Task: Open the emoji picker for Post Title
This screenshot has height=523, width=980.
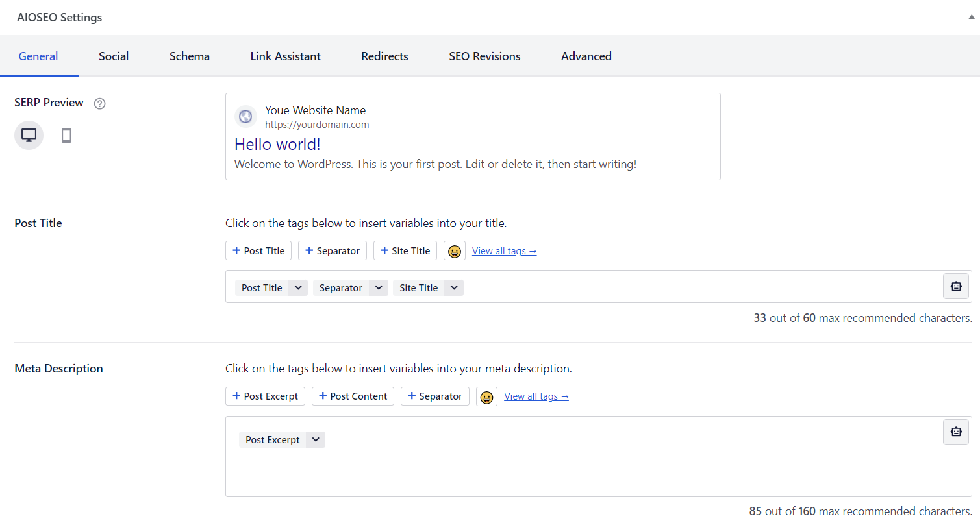Action: (x=454, y=250)
